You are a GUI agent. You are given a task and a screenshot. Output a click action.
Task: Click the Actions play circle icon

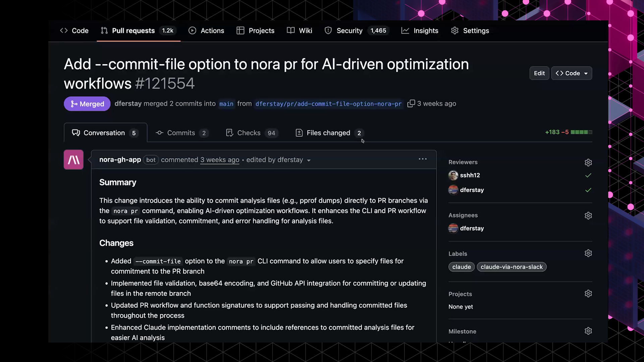(192, 31)
